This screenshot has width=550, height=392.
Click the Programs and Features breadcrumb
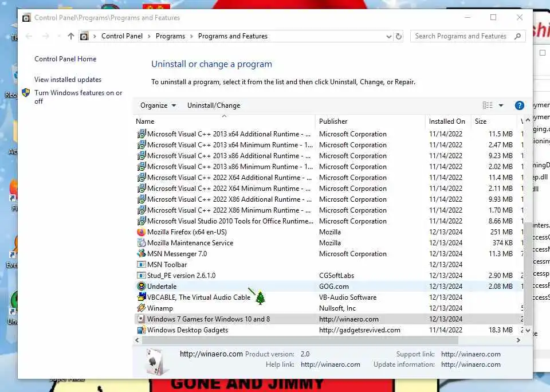(x=233, y=36)
